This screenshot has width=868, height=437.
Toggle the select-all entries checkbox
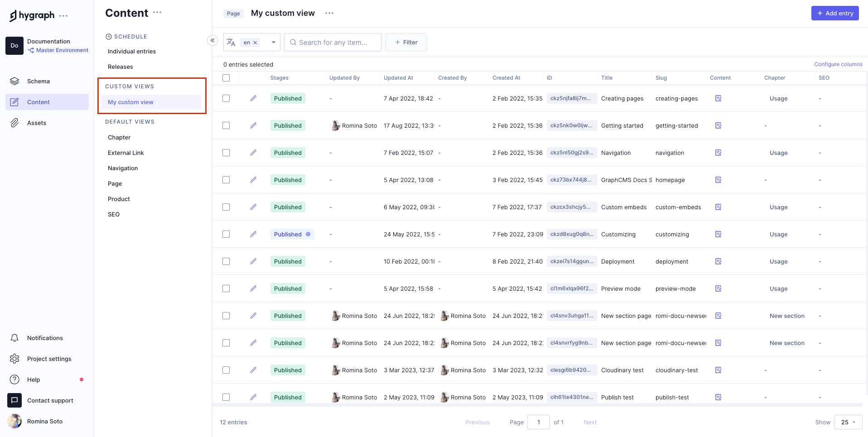(226, 78)
